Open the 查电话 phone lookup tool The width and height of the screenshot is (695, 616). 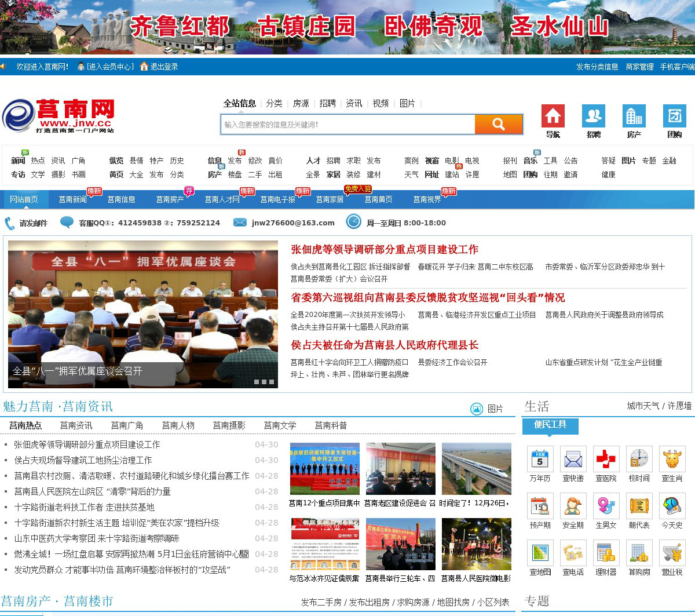click(573, 553)
